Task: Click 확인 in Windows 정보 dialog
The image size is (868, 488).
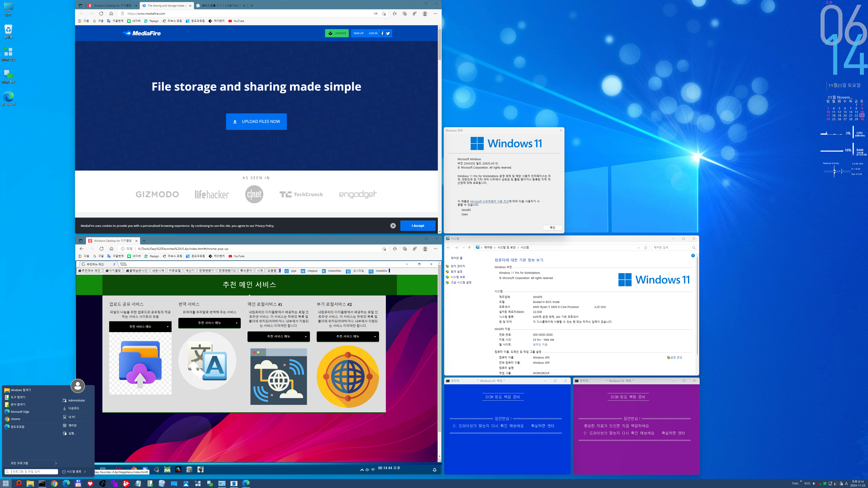Action: tap(552, 228)
